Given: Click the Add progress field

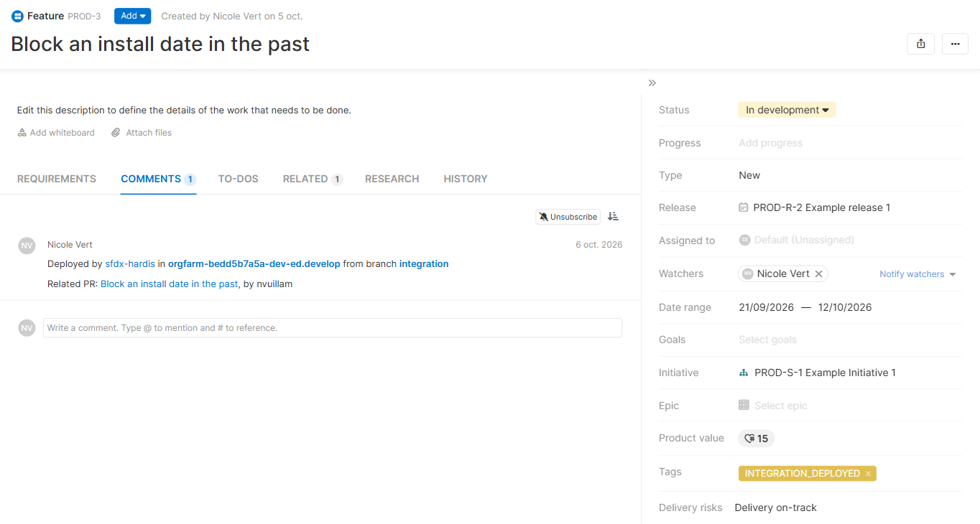Looking at the screenshot, I should tap(771, 143).
